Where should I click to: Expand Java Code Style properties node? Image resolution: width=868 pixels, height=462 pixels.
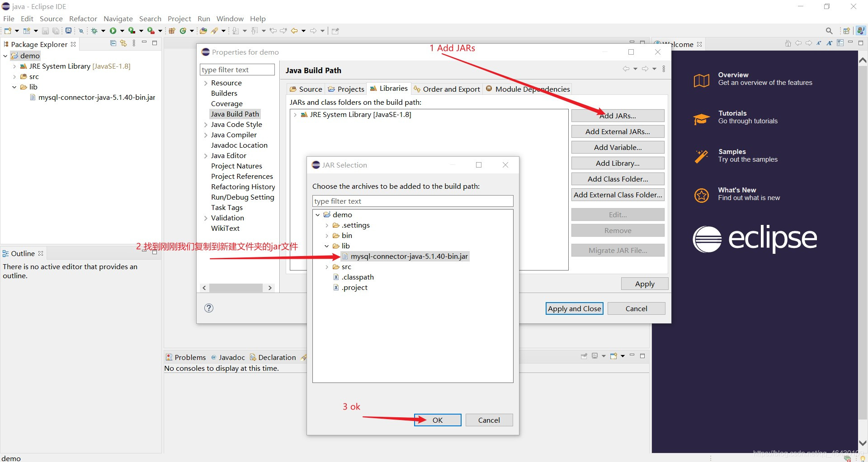(206, 125)
